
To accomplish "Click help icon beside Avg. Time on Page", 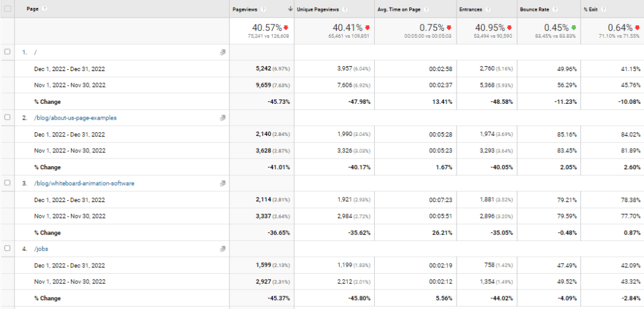I will tap(427, 9).
